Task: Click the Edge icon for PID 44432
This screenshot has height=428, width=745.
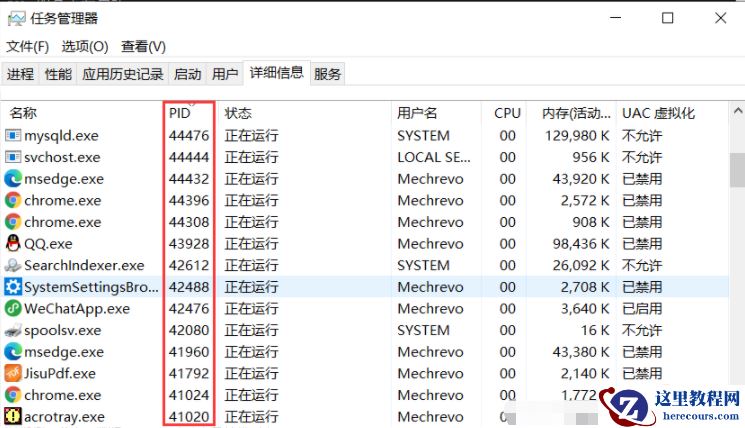Action: point(13,179)
